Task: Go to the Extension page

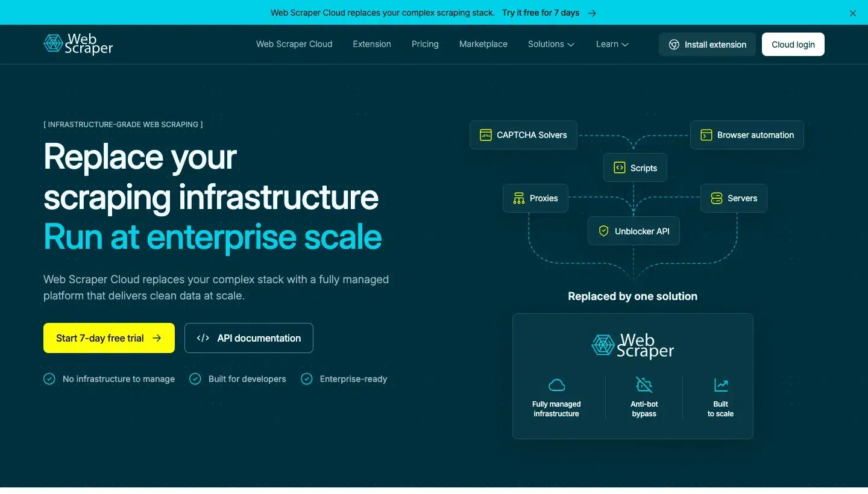Action: tap(372, 44)
